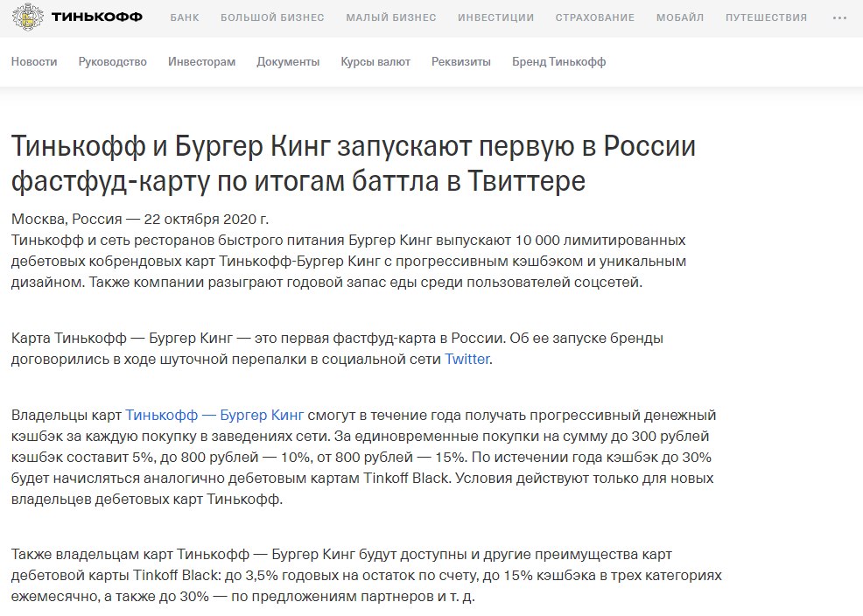863x616 pixels.
Task: Switch to the Курсы валют tab
Action: 375,61
